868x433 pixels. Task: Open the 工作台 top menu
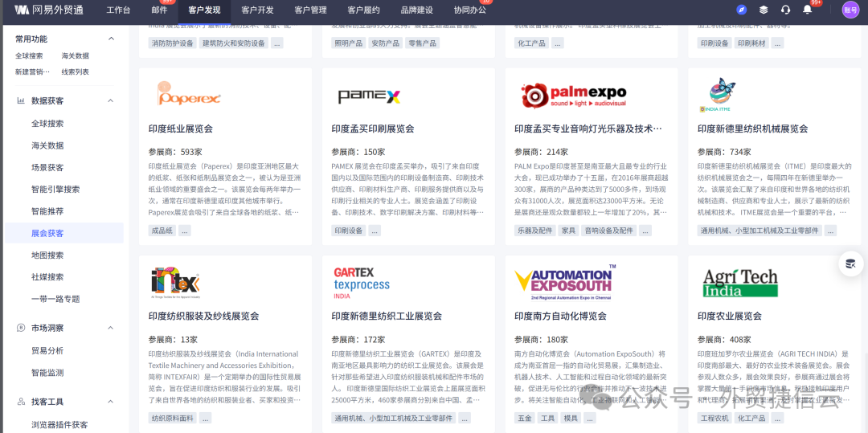[118, 10]
